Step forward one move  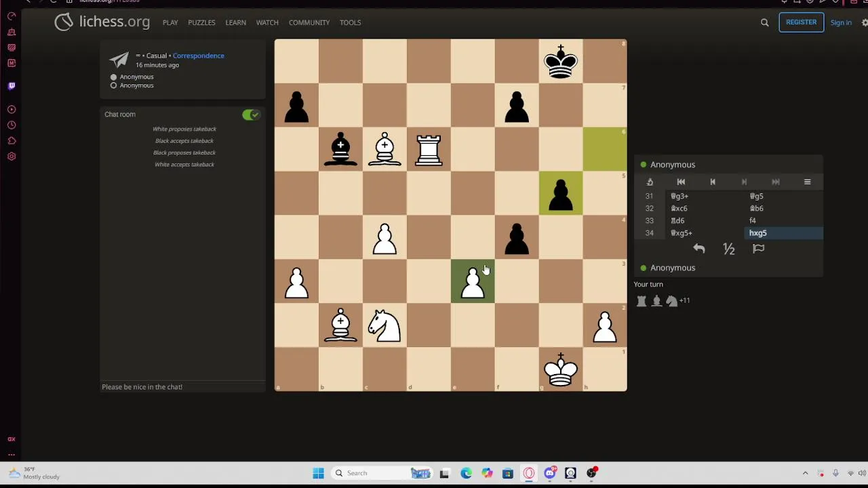click(744, 182)
